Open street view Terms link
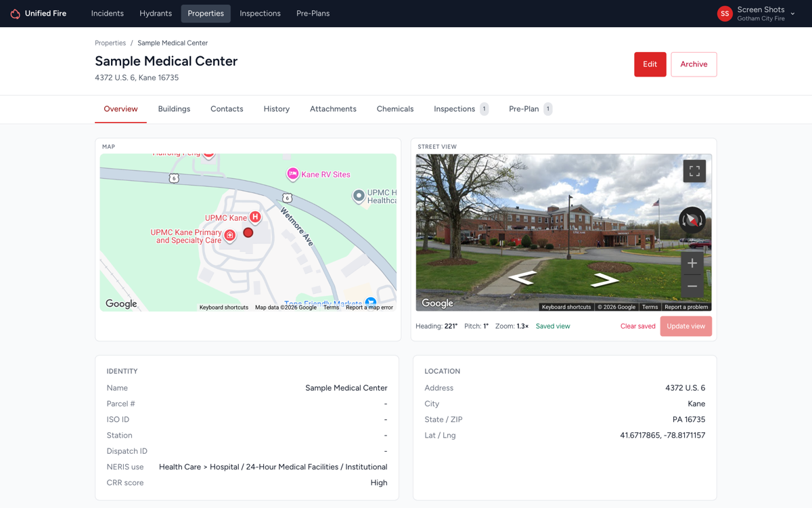This screenshot has width=812, height=508. pos(650,307)
